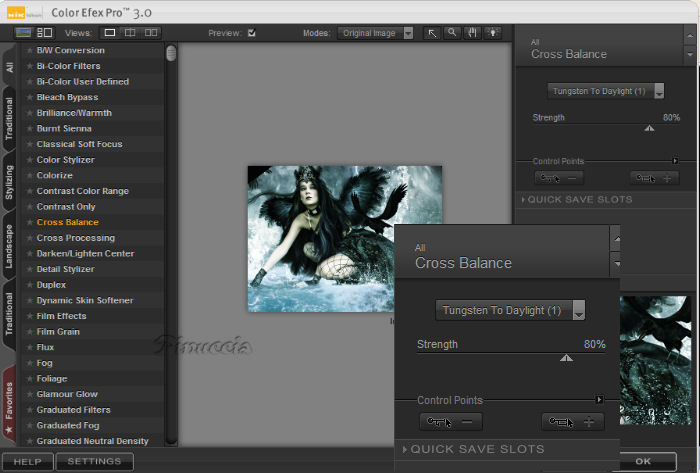Switch to the All filters tab
Viewport: 700px width, 473px height.
pyautogui.click(x=9, y=67)
